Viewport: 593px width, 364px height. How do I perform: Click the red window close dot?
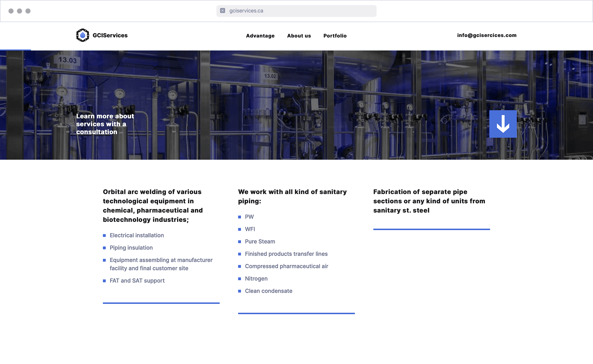11,11
